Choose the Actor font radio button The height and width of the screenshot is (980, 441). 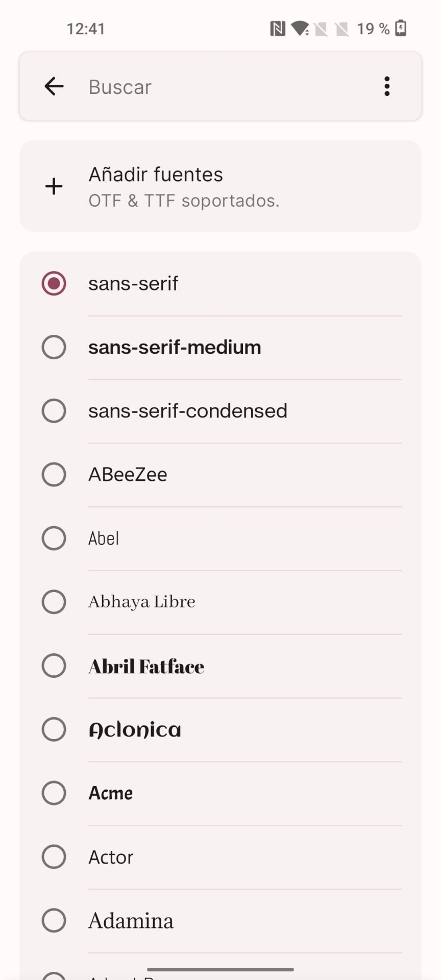[54, 856]
